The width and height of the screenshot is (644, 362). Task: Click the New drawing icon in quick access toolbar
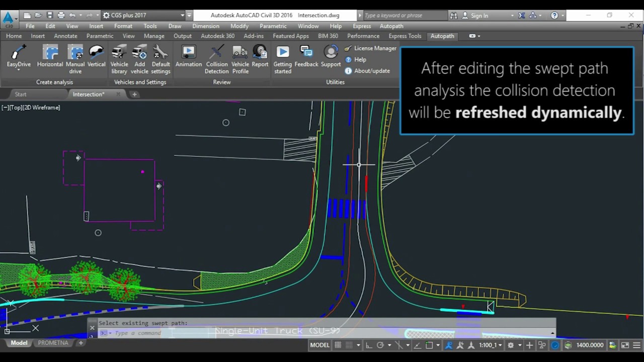[27, 16]
